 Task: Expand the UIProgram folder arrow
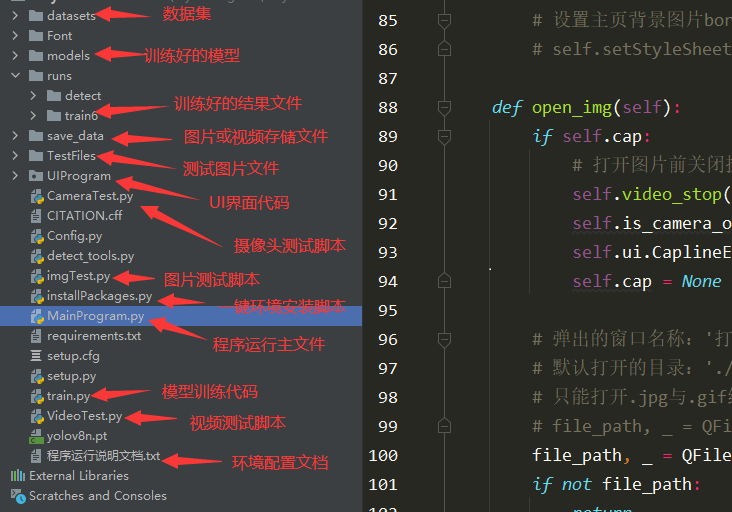pyautogui.click(x=15, y=176)
